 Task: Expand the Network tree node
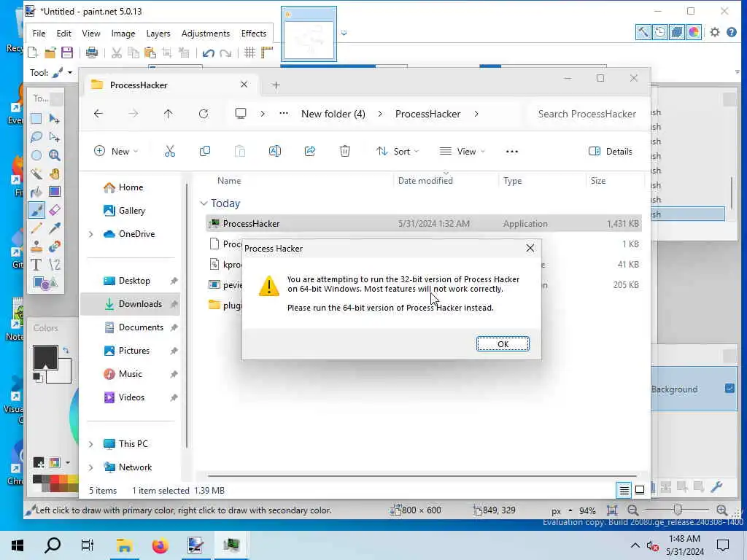(90, 467)
